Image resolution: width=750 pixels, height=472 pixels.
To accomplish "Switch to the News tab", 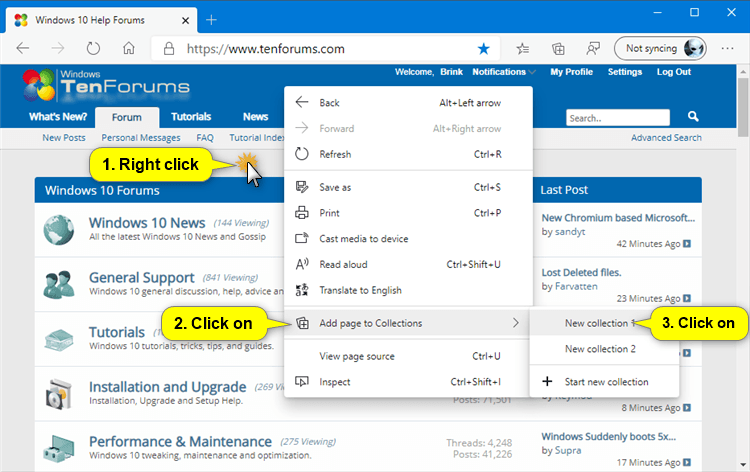I will (x=255, y=117).
